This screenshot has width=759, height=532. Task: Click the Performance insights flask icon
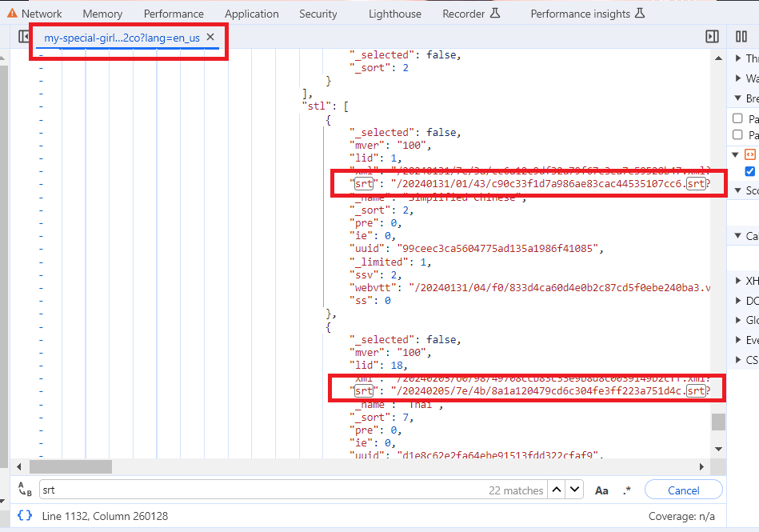pos(640,13)
